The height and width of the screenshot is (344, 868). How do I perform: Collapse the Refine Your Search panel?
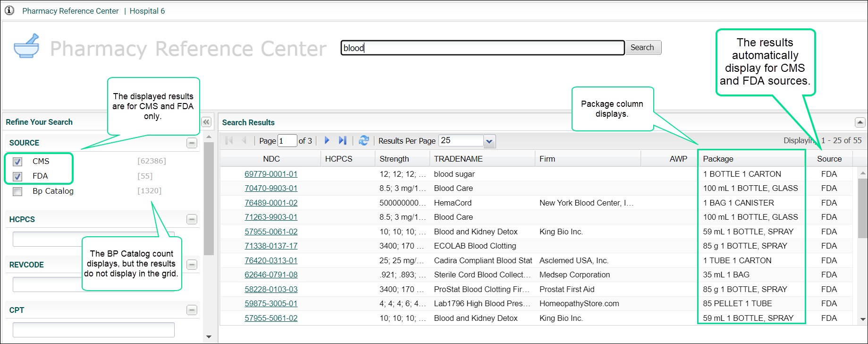point(206,122)
